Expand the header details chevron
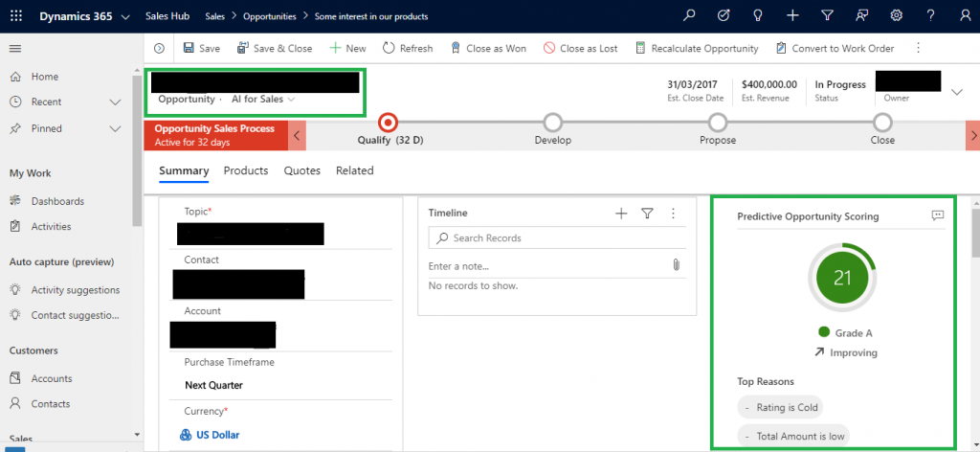980x452 pixels. [957, 92]
